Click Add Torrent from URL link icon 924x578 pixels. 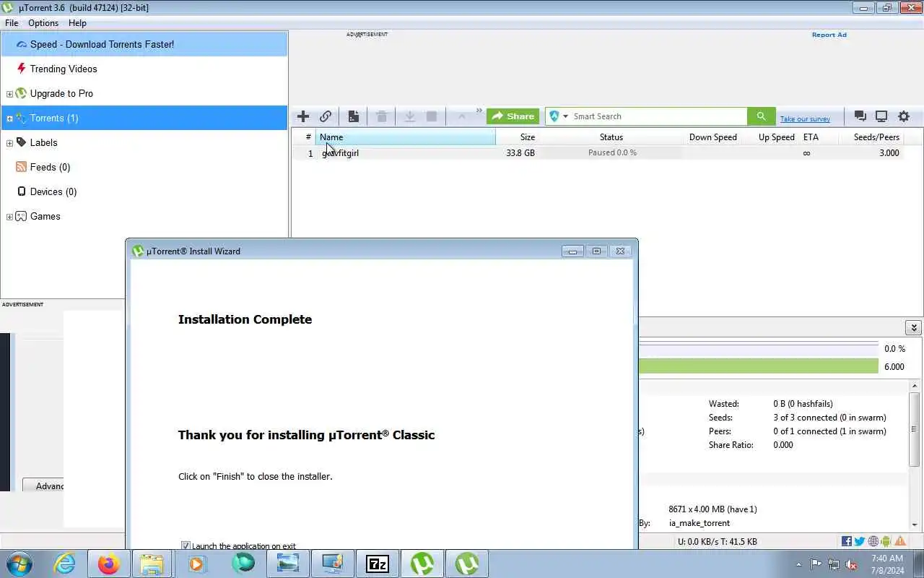pos(326,116)
